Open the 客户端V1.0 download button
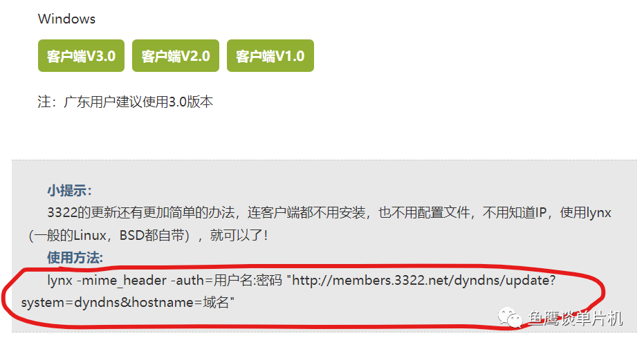 [x=270, y=56]
